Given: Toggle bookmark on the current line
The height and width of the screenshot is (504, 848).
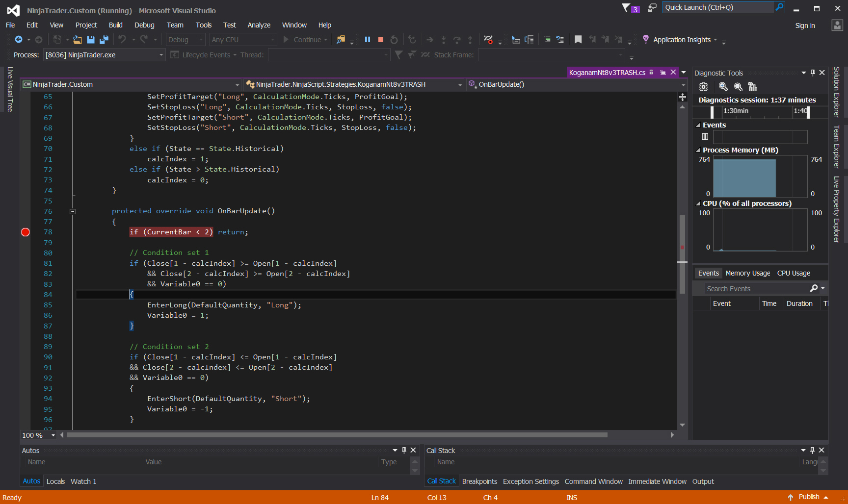Looking at the screenshot, I should click(x=578, y=40).
